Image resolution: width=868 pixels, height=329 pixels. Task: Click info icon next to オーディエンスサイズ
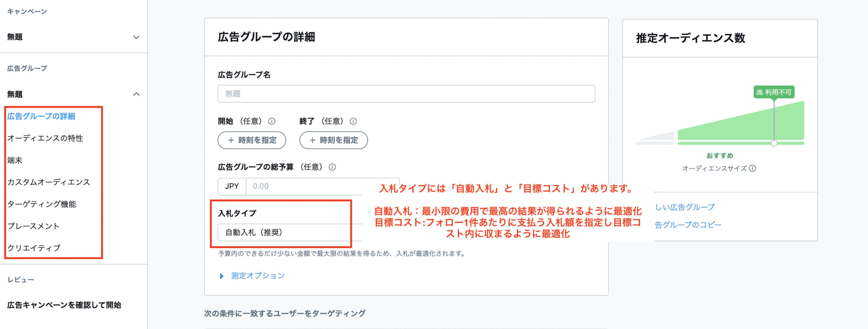[x=752, y=168]
